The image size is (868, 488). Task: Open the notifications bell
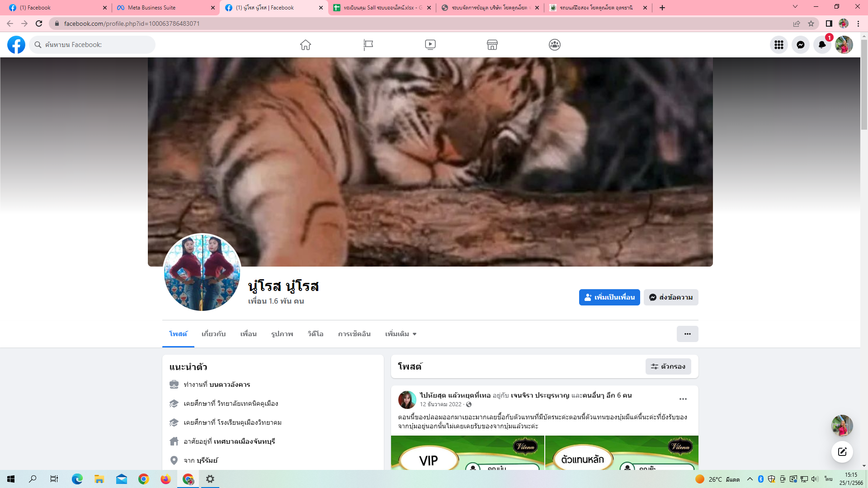[x=822, y=45]
